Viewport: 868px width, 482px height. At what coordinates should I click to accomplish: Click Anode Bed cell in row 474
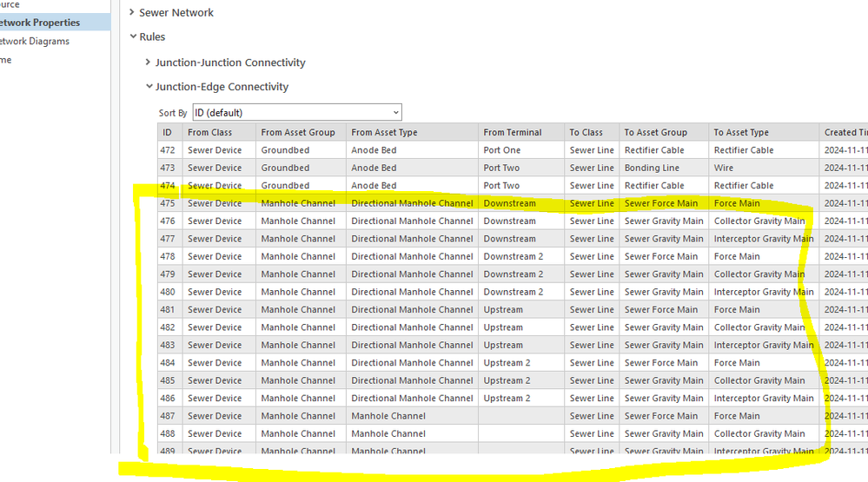pos(412,185)
